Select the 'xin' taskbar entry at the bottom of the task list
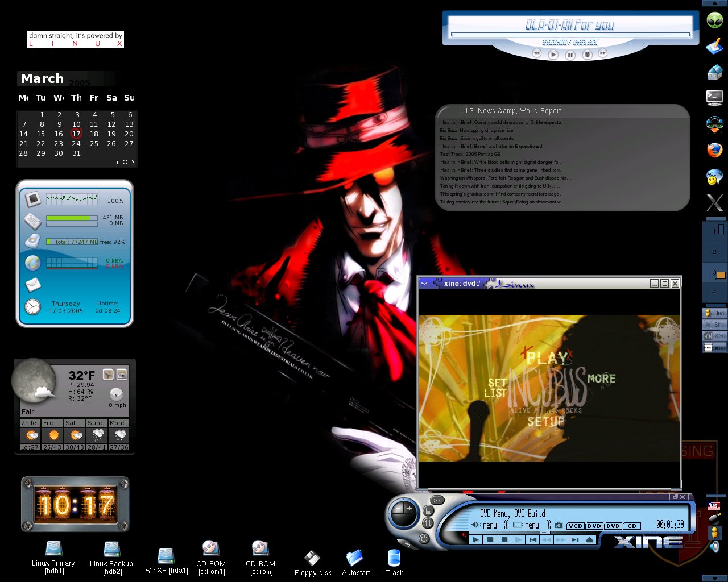Screen dimensions: 728x582 [x=715, y=347]
